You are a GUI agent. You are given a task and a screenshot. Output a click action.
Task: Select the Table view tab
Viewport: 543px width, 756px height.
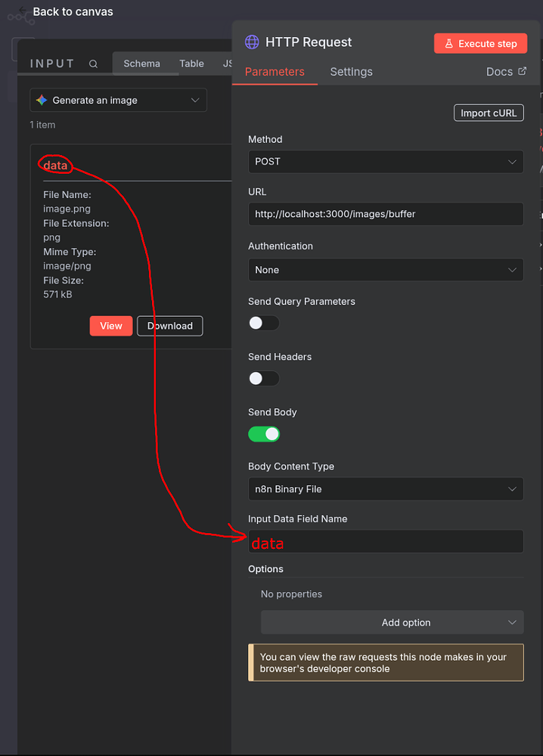coord(191,64)
